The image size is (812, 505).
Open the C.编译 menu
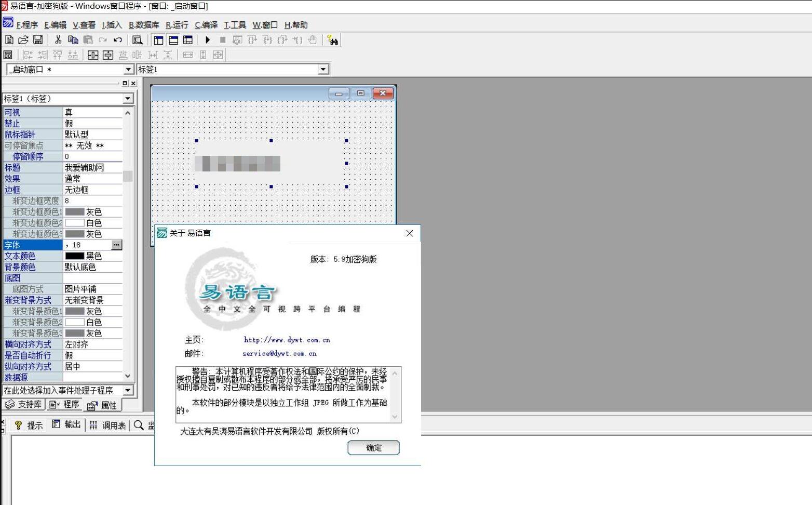(x=206, y=25)
